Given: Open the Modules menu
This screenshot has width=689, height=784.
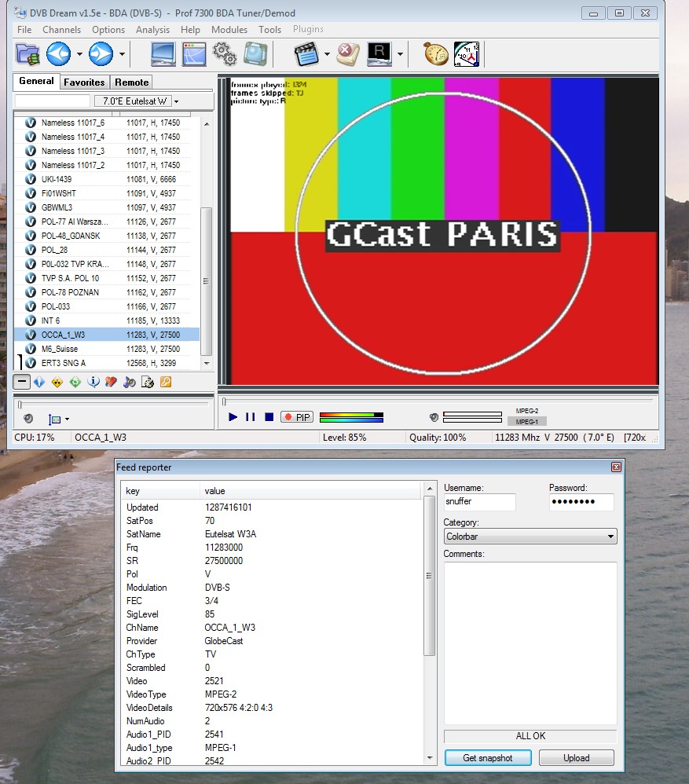Looking at the screenshot, I should click(229, 30).
